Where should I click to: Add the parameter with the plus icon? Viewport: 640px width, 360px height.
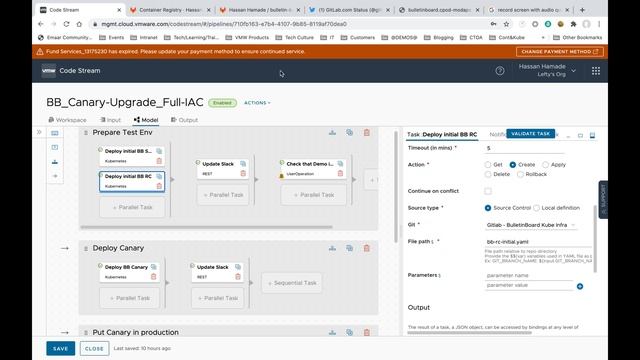tap(580, 286)
